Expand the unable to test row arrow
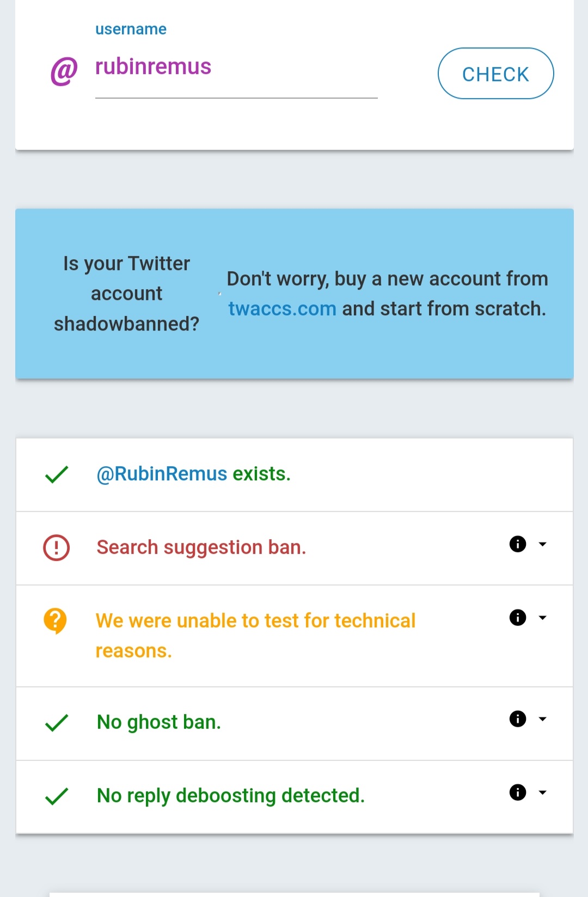The width and height of the screenshot is (588, 897). point(542,618)
